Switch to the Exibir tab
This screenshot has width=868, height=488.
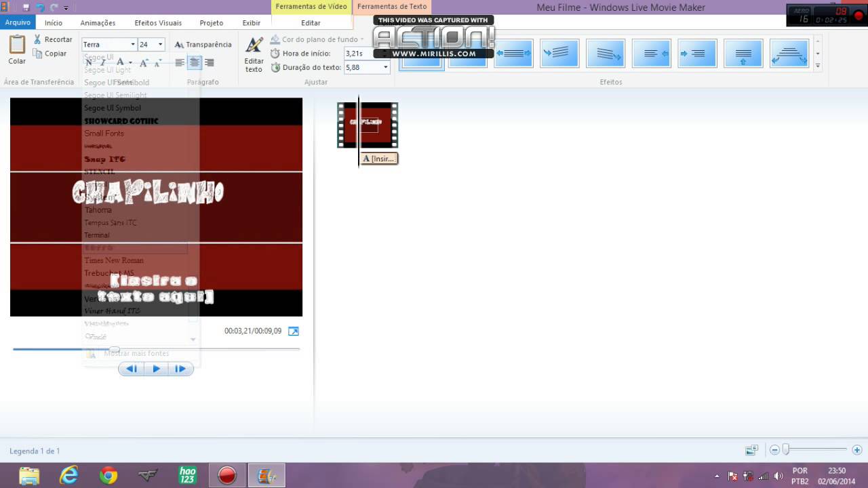click(x=252, y=22)
